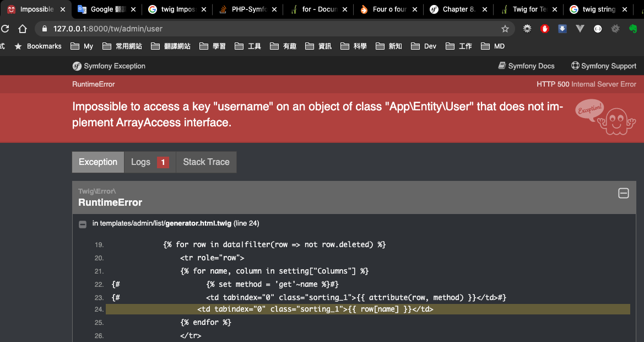Open the gear extension icon in toolbar
This screenshot has width=644, height=342.
[x=527, y=28]
